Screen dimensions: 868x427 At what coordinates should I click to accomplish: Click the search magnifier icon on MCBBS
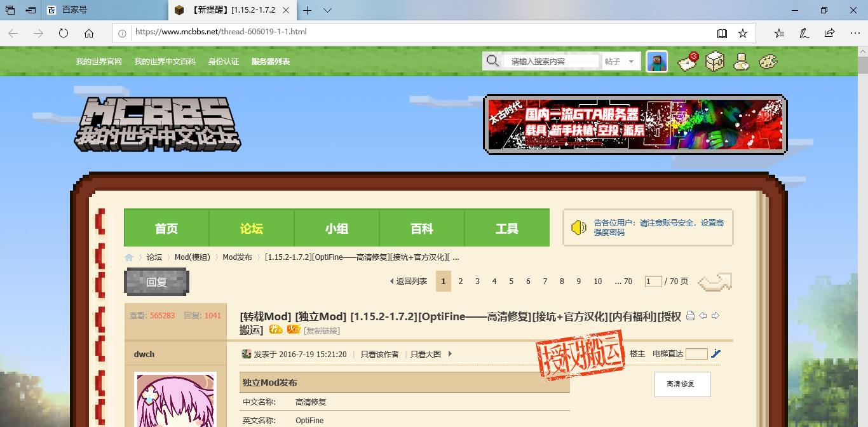point(492,61)
